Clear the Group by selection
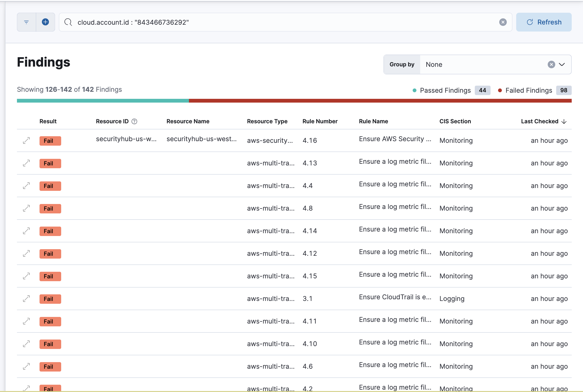Screen dimensions: 583x392 tap(551, 64)
